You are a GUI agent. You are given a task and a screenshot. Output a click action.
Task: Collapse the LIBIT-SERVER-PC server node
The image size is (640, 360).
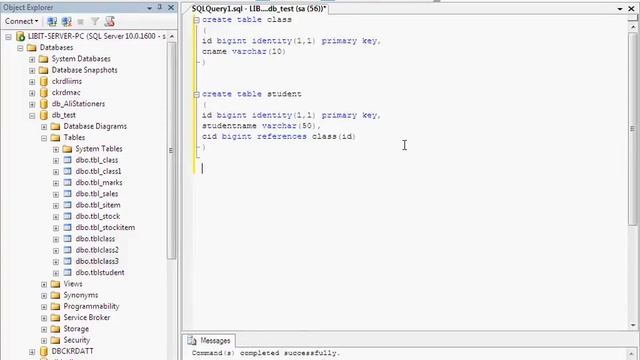8,37
